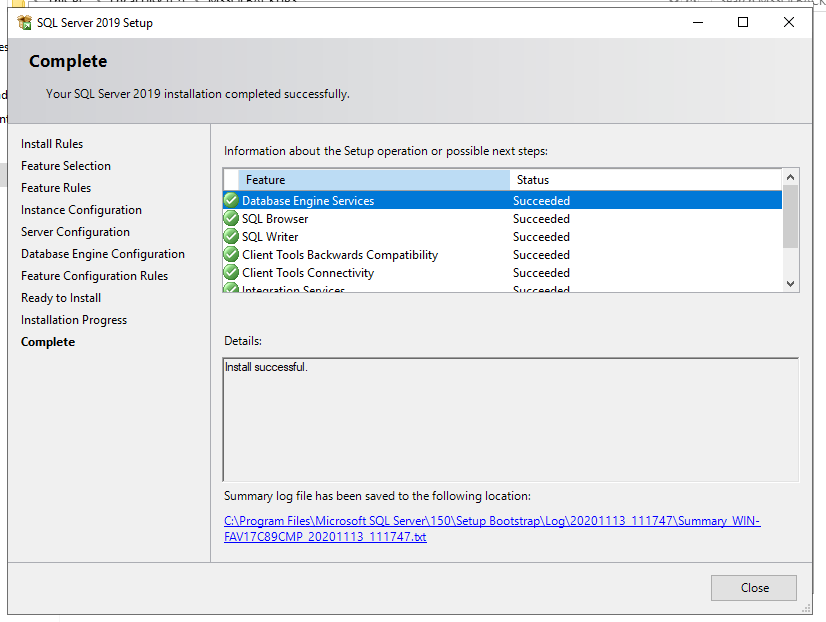Screen dimensions: 826x622
Task: Click the check icon beside Client Tools Backwards Compatibility
Action: (x=231, y=254)
